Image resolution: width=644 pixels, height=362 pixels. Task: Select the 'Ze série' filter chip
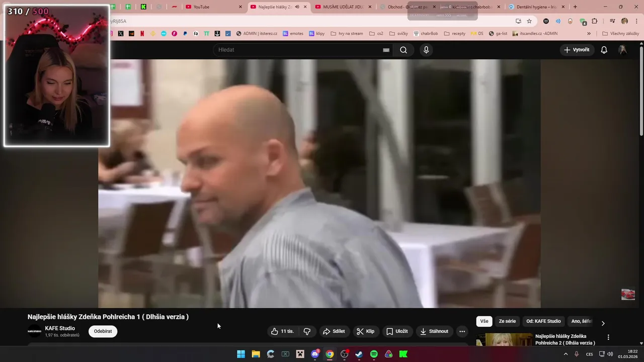point(507,321)
